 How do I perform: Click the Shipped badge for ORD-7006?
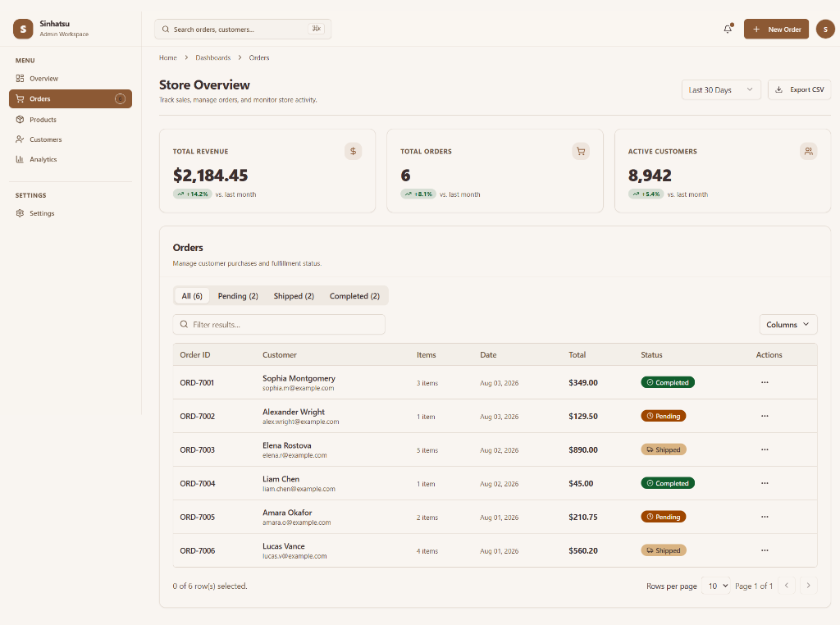663,550
